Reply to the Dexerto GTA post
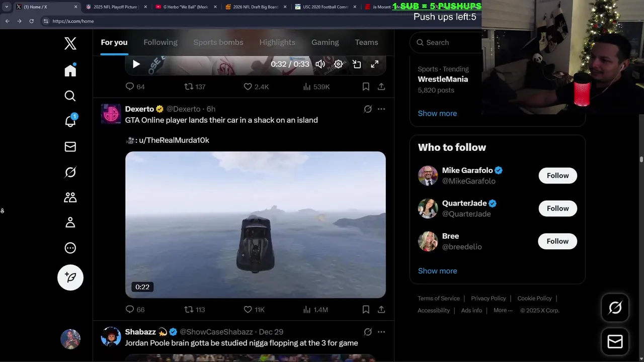Screen dimensions: 644x362 135,310
